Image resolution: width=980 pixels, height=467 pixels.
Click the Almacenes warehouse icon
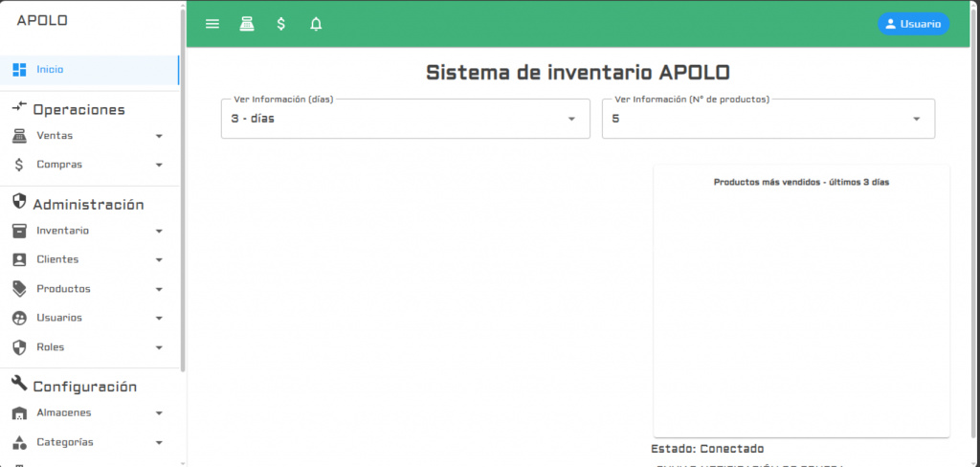coord(19,413)
